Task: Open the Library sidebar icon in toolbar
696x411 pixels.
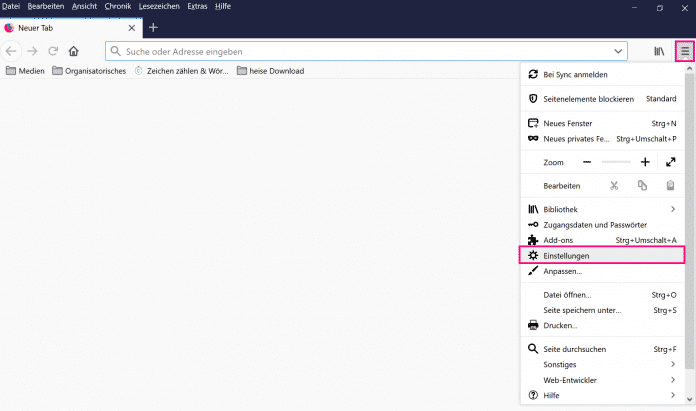Action: point(659,50)
